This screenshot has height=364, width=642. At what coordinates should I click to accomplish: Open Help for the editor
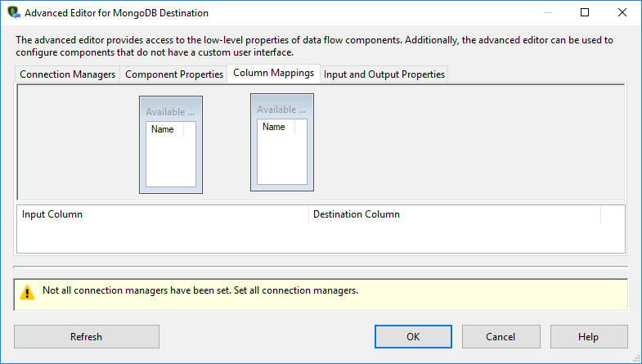tap(588, 336)
